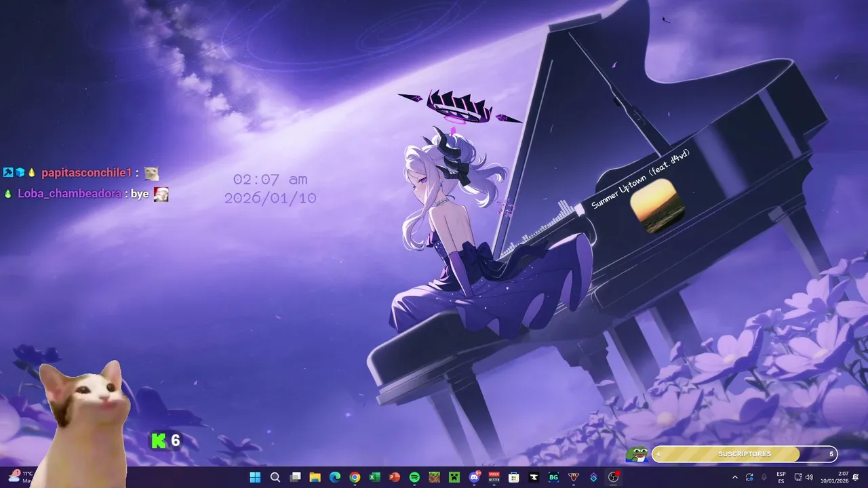The height and width of the screenshot is (488, 868).
Task: Switch to Spotify in the taskbar
Action: pos(414,477)
